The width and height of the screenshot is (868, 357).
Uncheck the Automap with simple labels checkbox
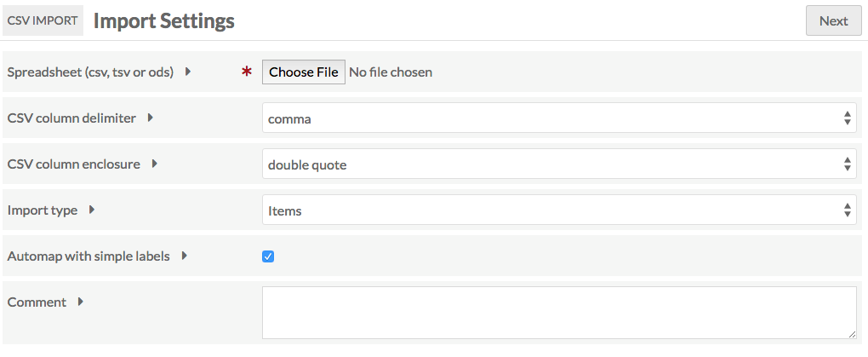(268, 256)
